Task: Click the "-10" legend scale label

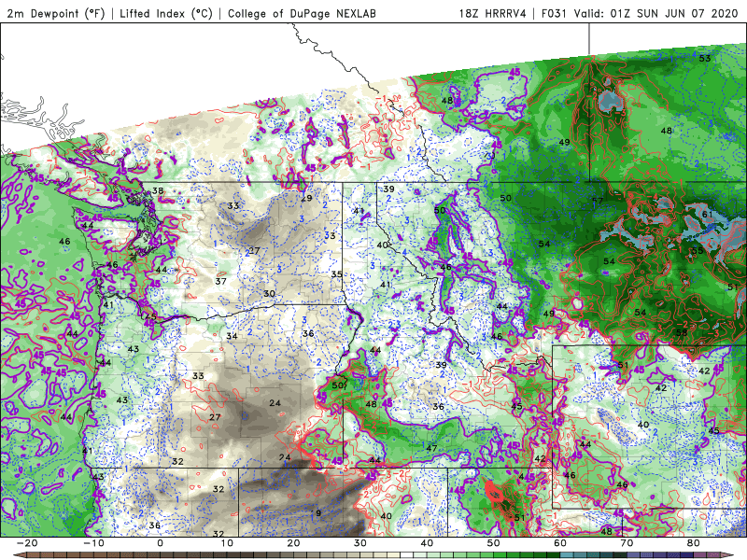Action: click(93, 543)
